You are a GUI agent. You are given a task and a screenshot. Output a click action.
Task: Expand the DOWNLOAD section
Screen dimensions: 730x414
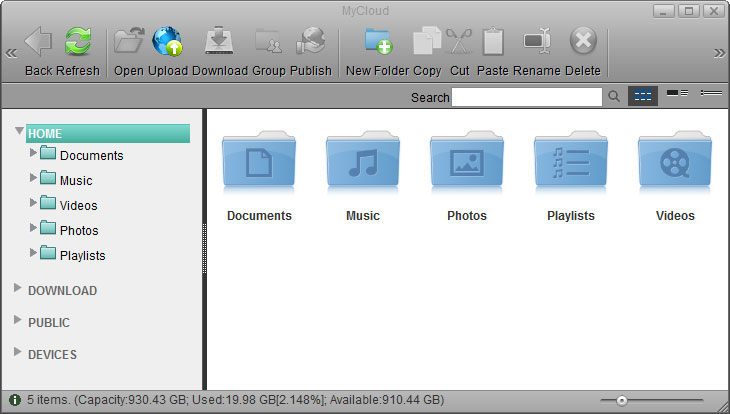pyautogui.click(x=17, y=290)
